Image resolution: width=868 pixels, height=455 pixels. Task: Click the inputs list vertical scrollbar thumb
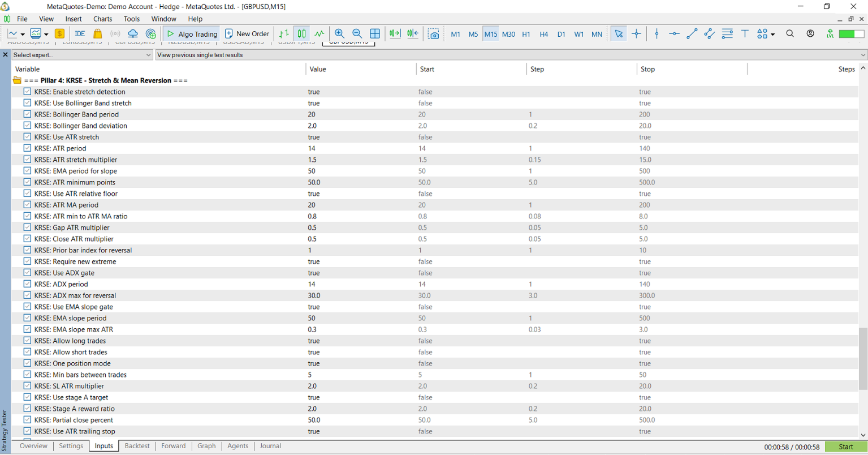[863, 358]
